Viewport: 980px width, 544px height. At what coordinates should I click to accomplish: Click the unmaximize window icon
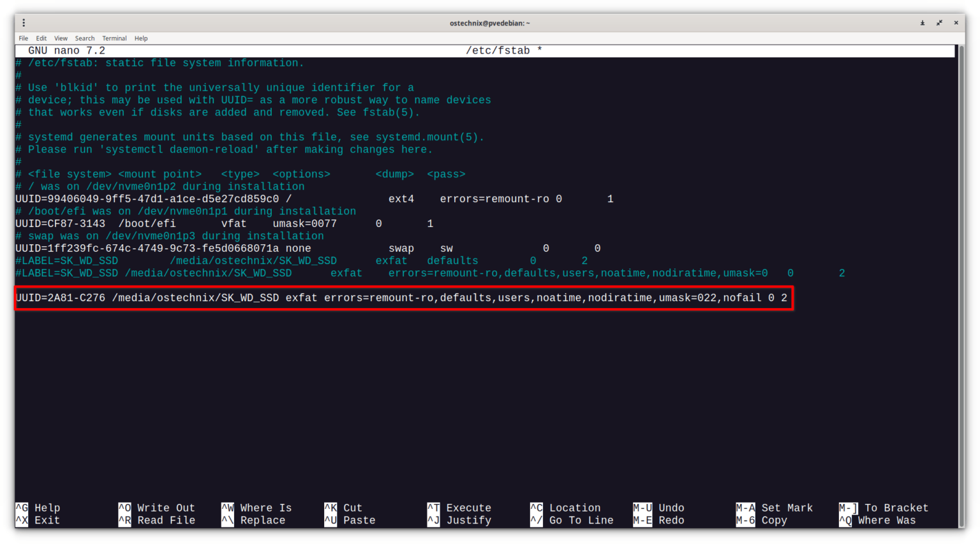coord(939,22)
